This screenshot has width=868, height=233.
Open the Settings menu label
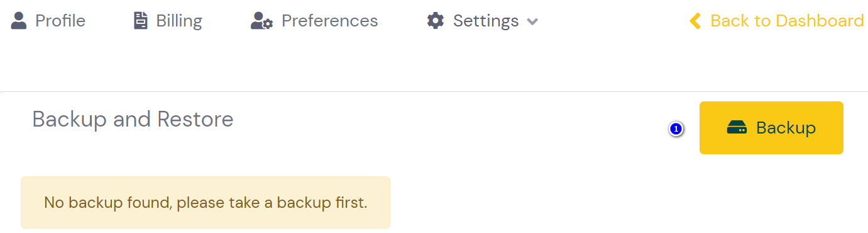click(486, 21)
